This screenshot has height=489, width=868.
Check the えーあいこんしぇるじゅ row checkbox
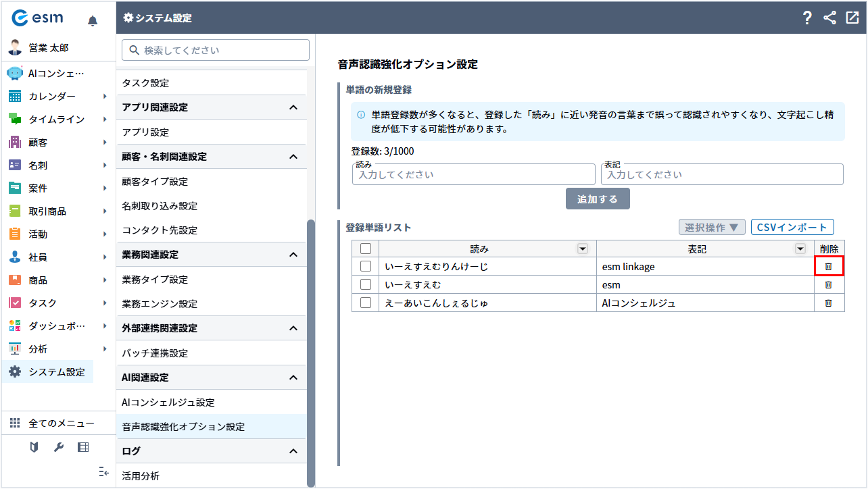366,303
